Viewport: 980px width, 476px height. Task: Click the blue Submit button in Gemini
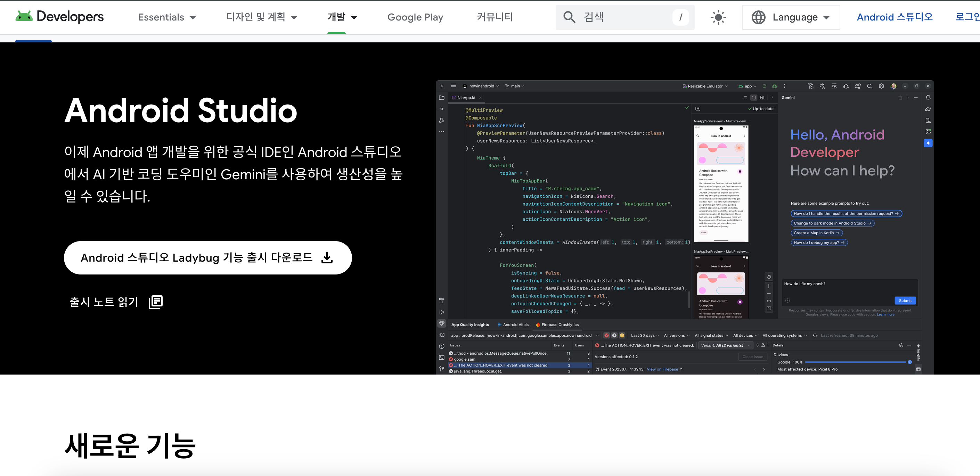point(905,301)
